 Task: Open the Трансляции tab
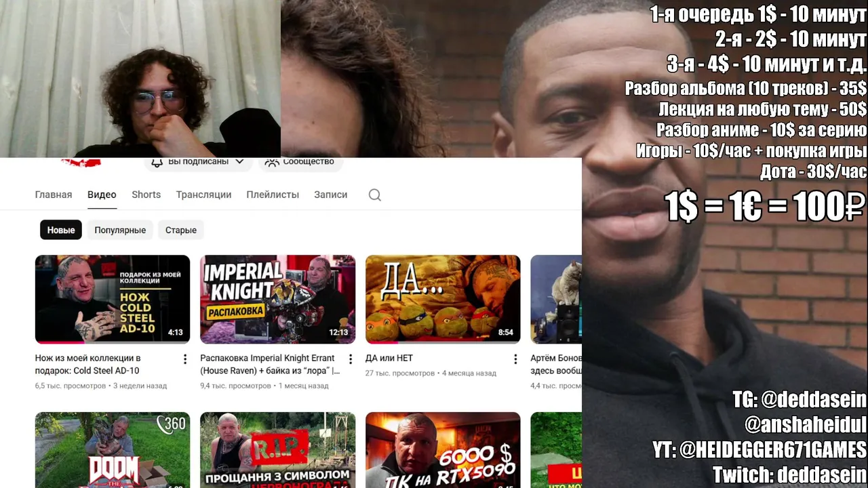[x=203, y=195]
